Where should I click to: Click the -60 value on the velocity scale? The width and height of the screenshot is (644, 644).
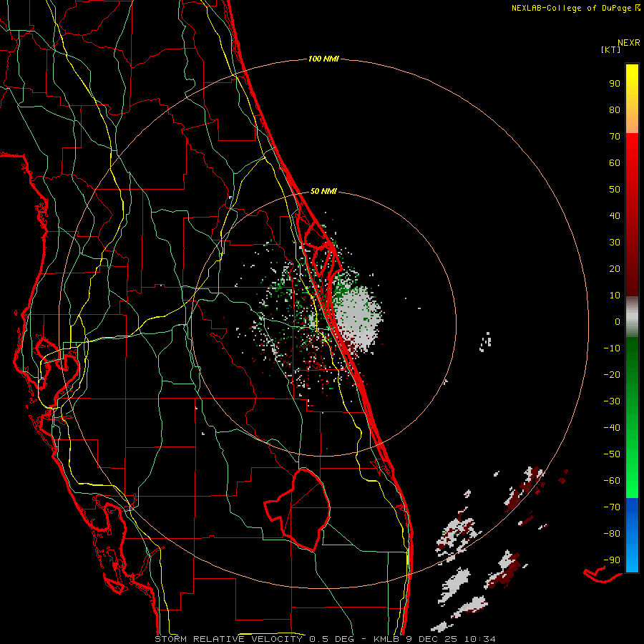pyautogui.click(x=612, y=481)
